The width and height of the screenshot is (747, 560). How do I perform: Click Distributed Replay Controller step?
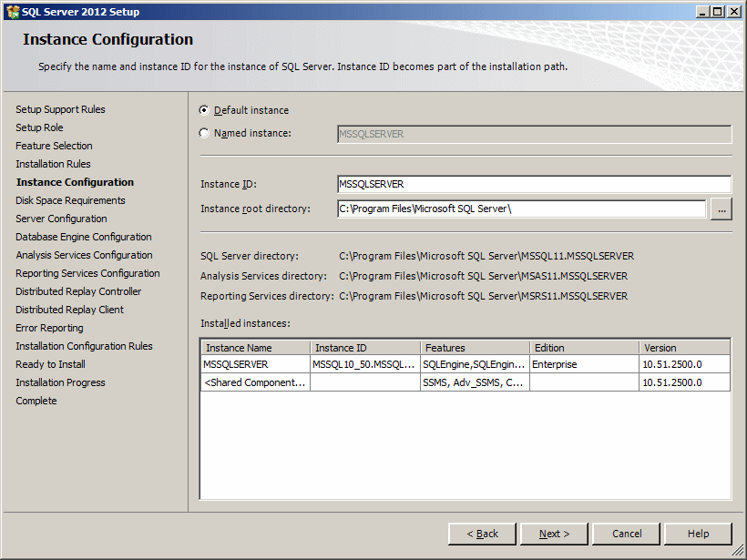pos(78,291)
